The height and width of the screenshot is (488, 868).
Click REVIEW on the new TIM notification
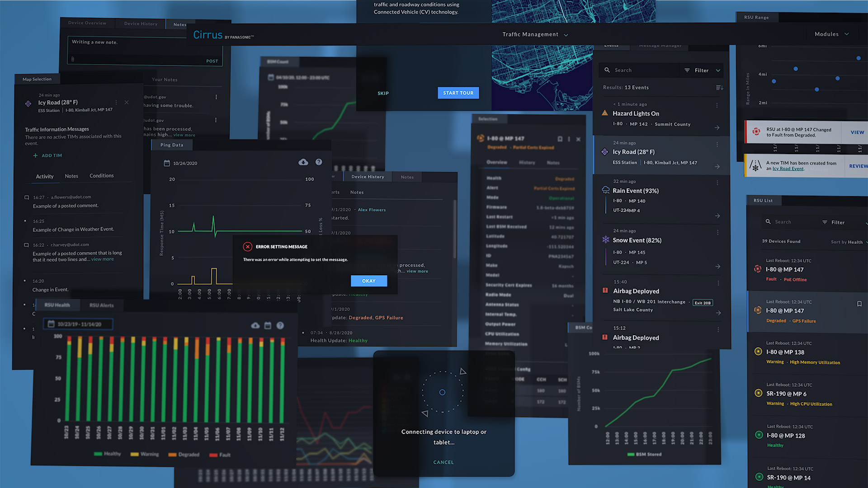[x=859, y=166]
